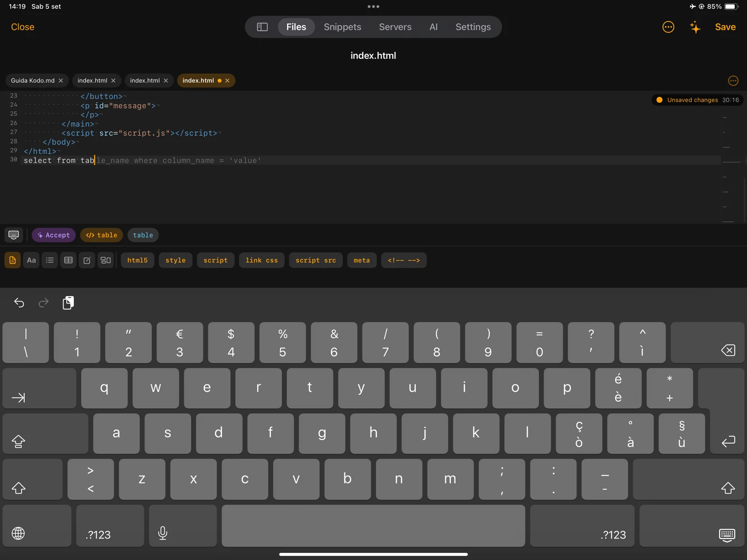Insert HTML comment snippet
Viewport: 747px width, 560px height.
pyautogui.click(x=404, y=260)
